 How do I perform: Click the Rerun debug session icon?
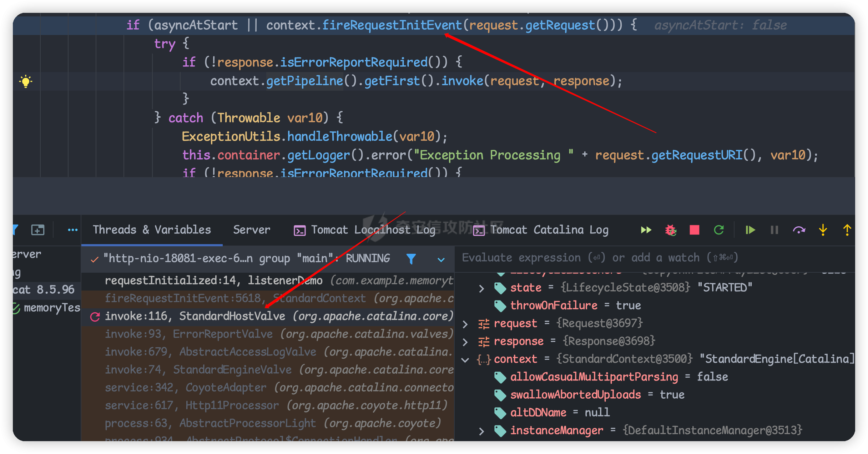click(719, 230)
